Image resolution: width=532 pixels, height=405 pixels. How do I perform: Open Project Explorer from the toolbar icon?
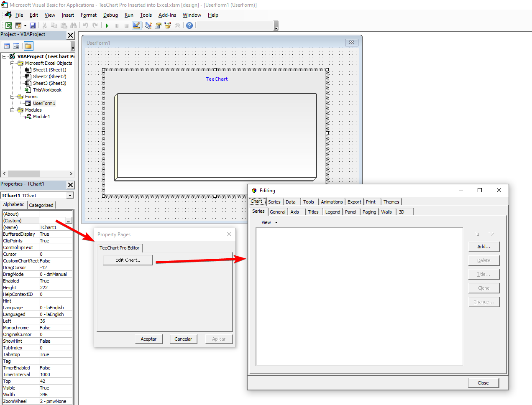point(148,25)
